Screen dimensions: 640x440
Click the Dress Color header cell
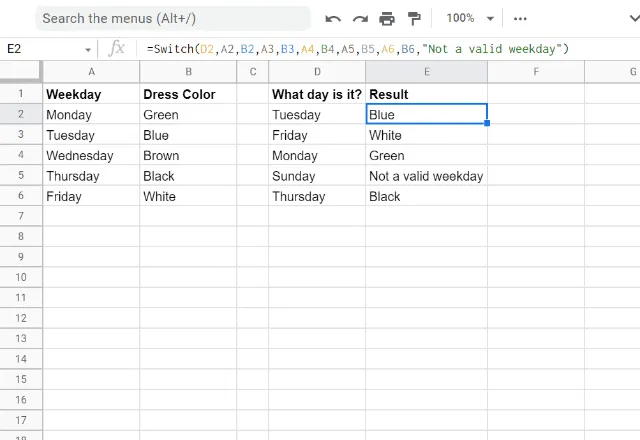point(188,94)
